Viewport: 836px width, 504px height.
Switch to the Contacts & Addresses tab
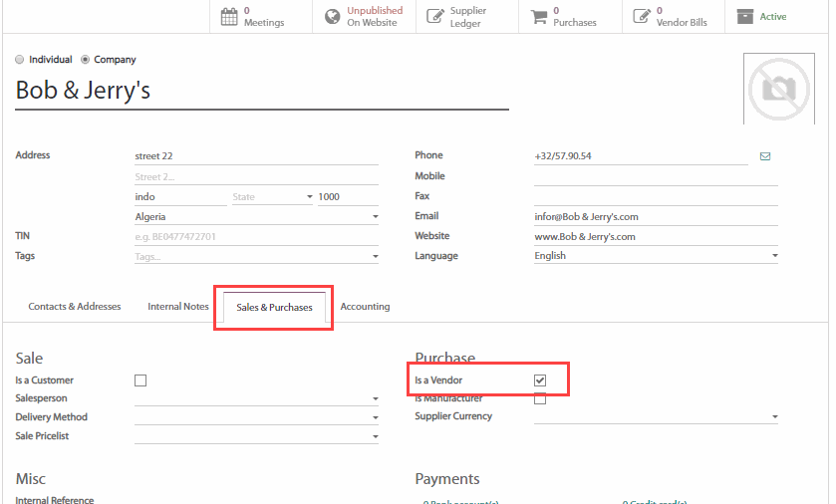point(75,307)
